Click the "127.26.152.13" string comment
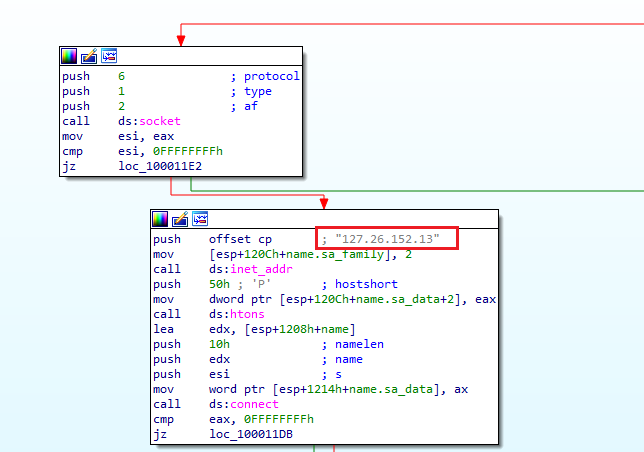The image size is (644, 452). (x=387, y=239)
